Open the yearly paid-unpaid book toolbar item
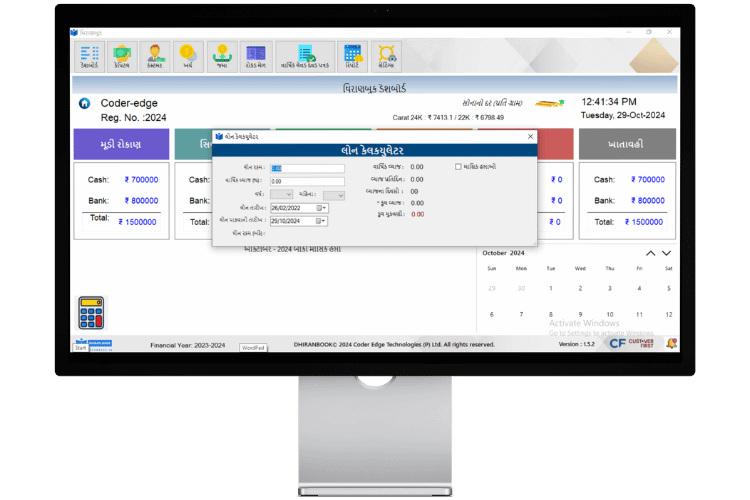750x500 pixels. pos(304,56)
